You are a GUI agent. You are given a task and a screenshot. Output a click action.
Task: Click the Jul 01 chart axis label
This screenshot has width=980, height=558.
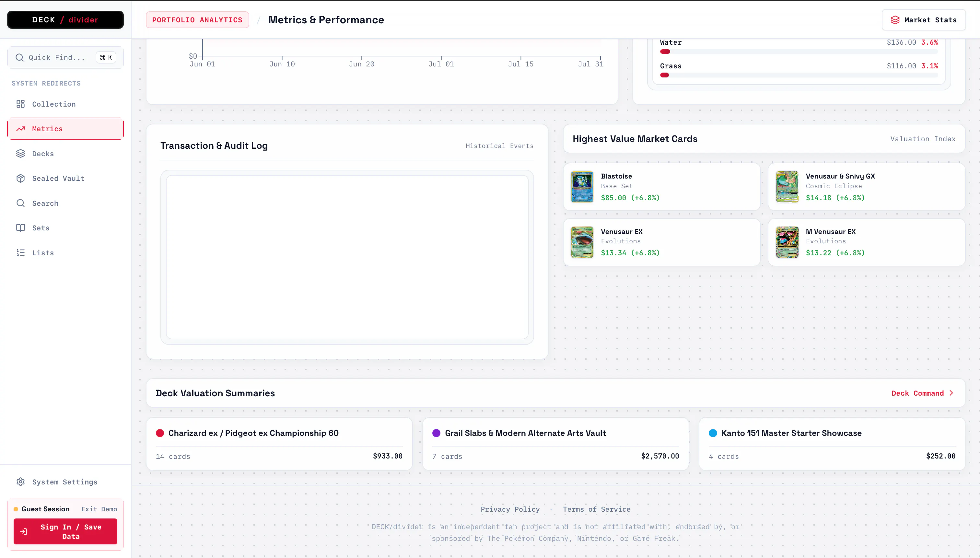coord(441,64)
